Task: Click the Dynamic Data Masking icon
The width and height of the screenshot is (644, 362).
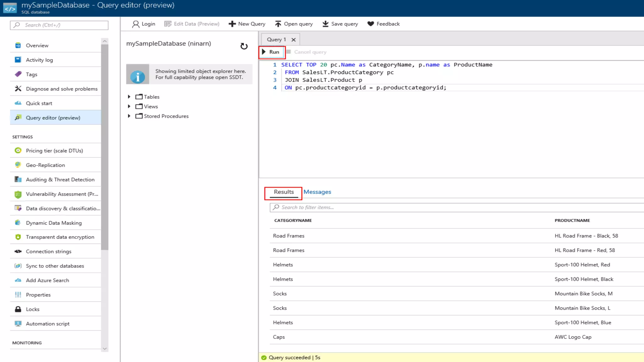Action: (18, 223)
